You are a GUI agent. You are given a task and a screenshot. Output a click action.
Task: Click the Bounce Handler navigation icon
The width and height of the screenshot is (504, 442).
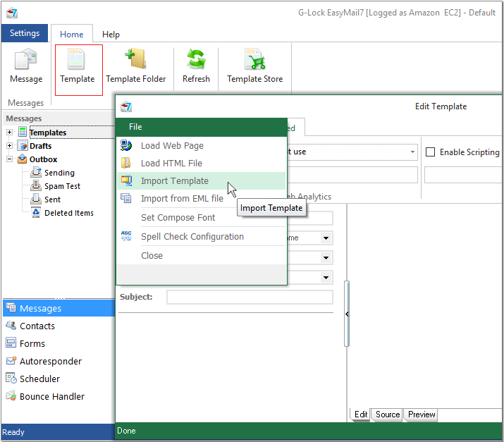point(11,396)
